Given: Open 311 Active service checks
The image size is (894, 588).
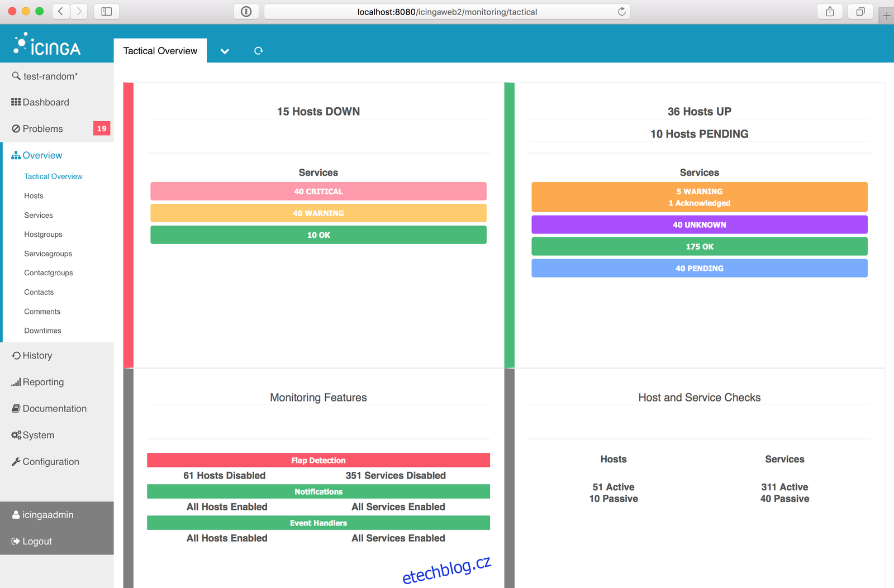Looking at the screenshot, I should point(784,487).
